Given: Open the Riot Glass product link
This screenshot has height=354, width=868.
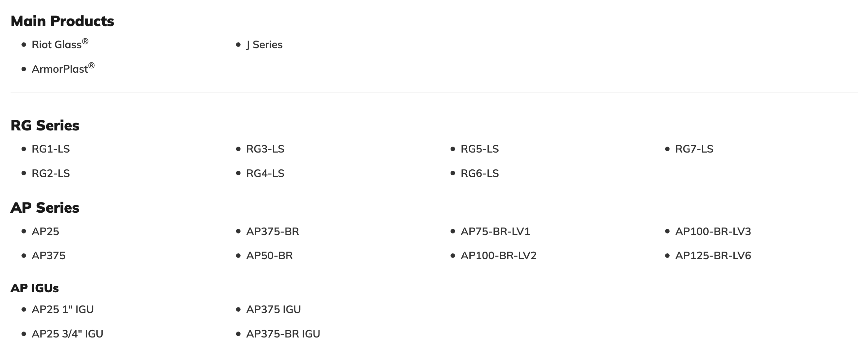Looking at the screenshot, I should click(x=57, y=45).
